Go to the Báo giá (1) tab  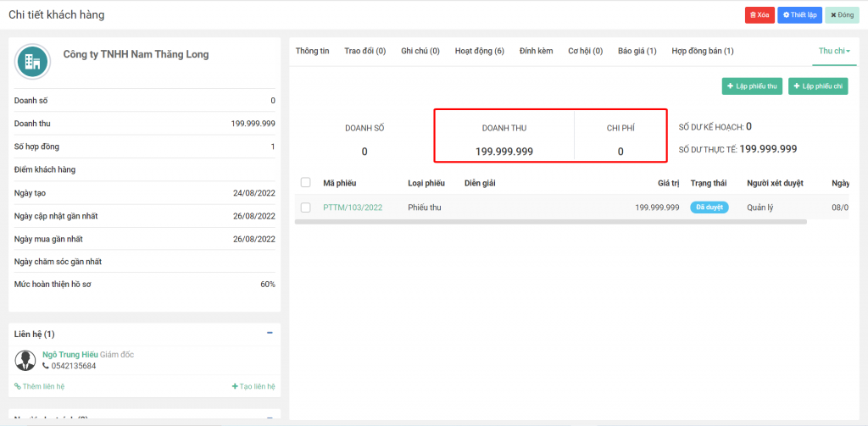pyautogui.click(x=637, y=52)
